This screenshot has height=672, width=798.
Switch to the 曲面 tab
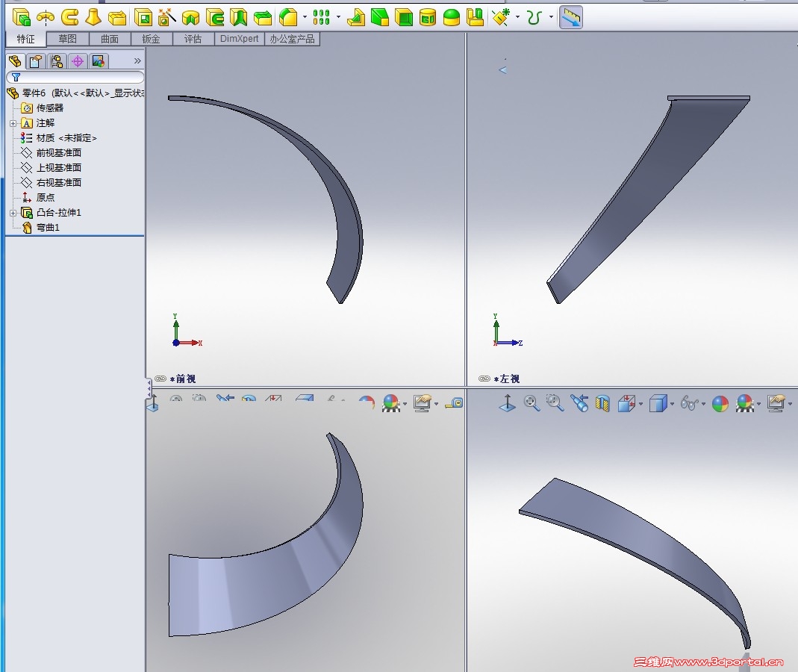tap(110, 39)
